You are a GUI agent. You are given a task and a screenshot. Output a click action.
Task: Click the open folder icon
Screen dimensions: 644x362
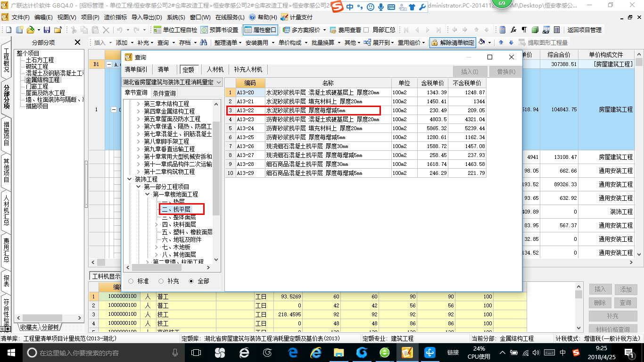(30, 30)
